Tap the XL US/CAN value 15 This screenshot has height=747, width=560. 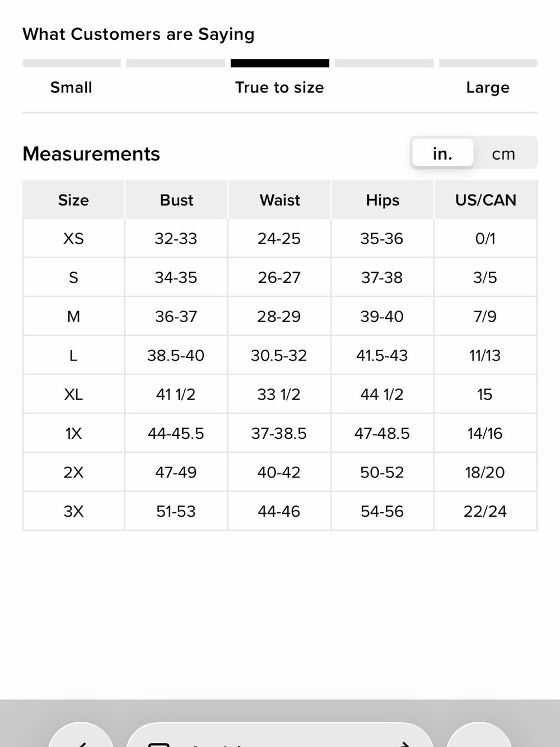tap(485, 395)
